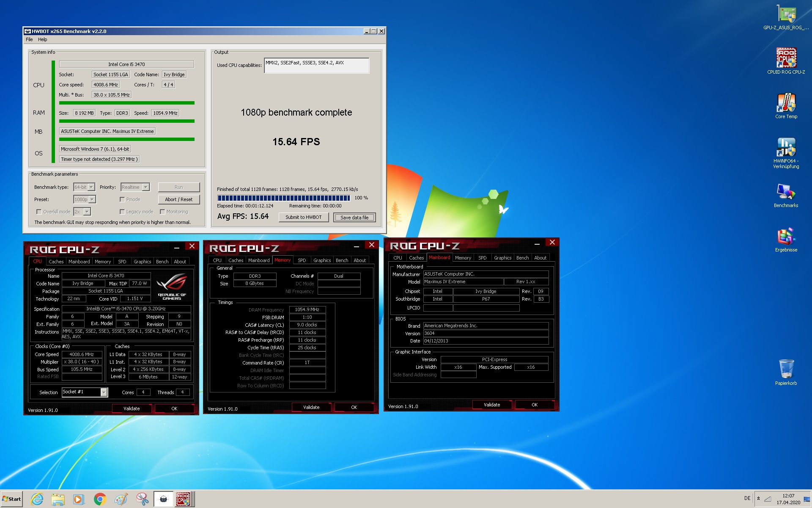The height and width of the screenshot is (508, 812).
Task: Click OK in Memory tab CPU-Z window
Action: (354, 407)
